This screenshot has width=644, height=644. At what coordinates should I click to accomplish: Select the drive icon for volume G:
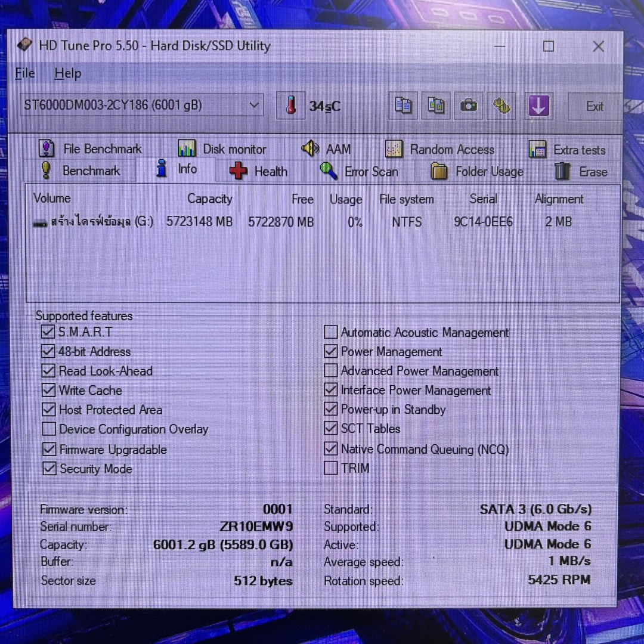tap(40, 222)
